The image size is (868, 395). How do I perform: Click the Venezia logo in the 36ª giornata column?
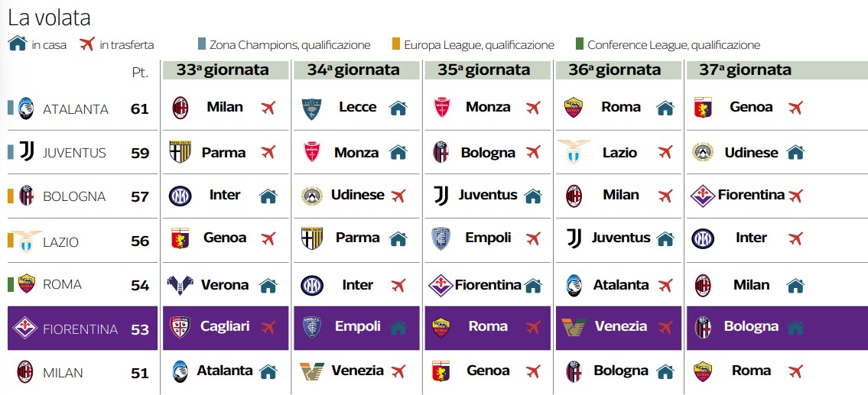(574, 328)
